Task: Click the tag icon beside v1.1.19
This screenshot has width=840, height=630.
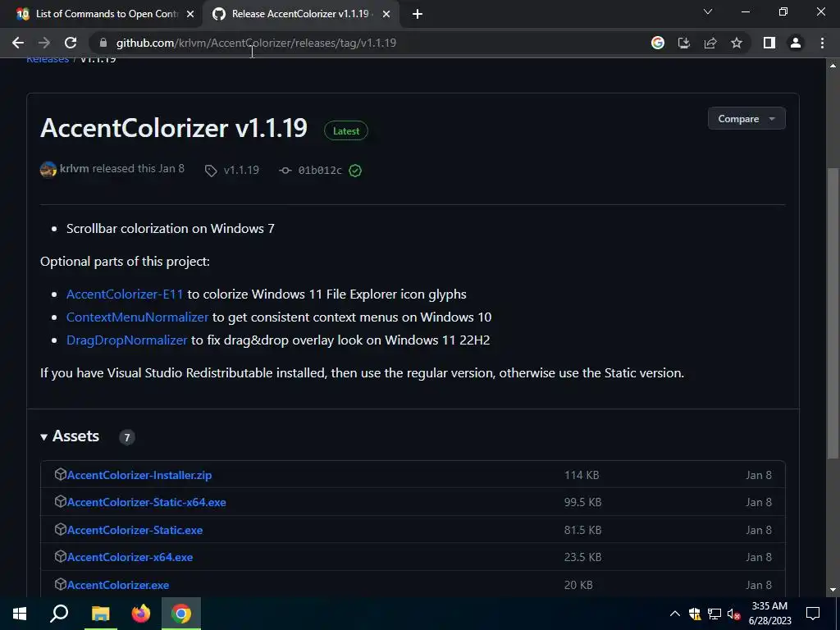Action: pos(211,171)
